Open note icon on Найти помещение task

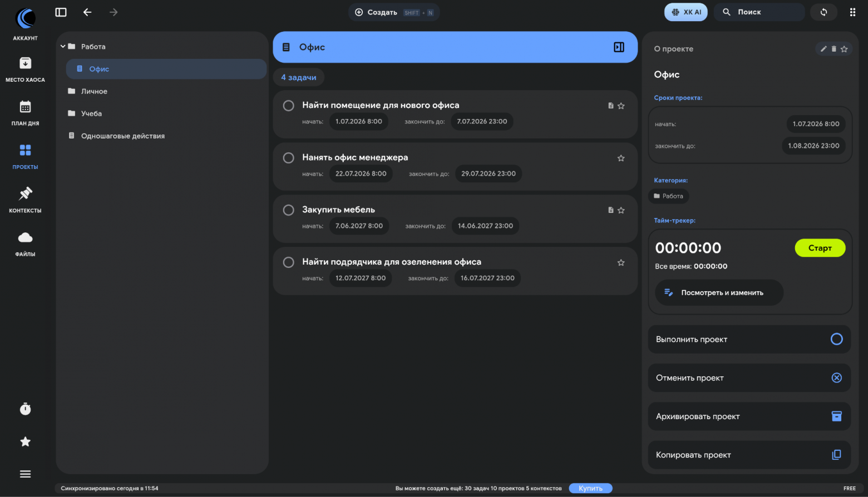pos(611,106)
